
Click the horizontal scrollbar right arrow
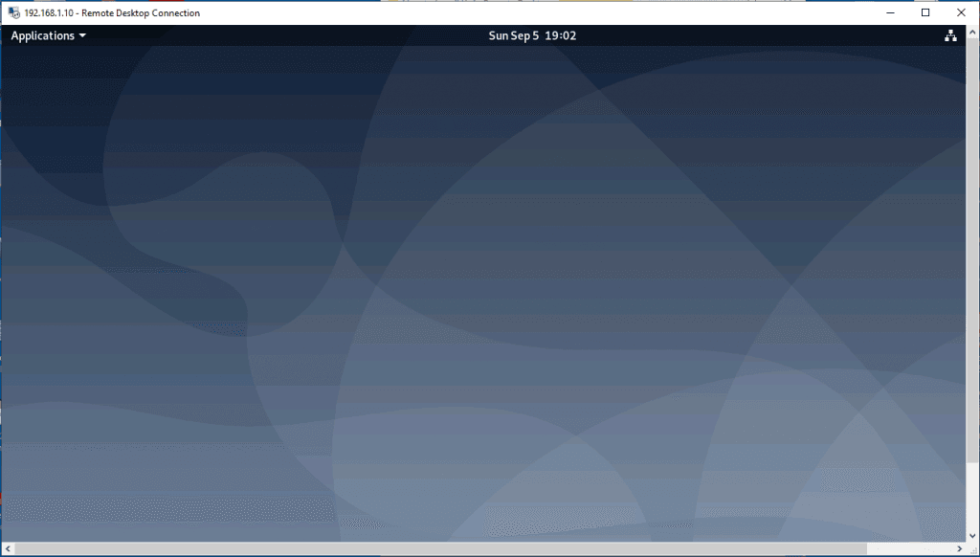(960, 548)
